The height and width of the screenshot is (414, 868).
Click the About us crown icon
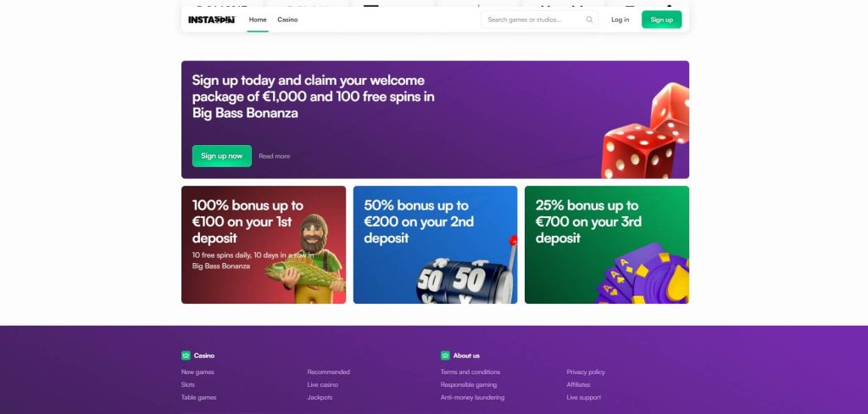coord(445,355)
